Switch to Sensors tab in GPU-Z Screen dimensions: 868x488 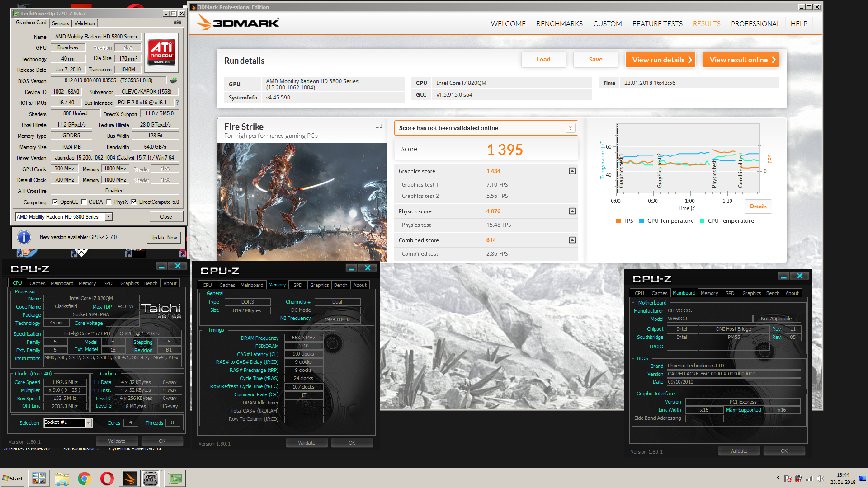(61, 23)
